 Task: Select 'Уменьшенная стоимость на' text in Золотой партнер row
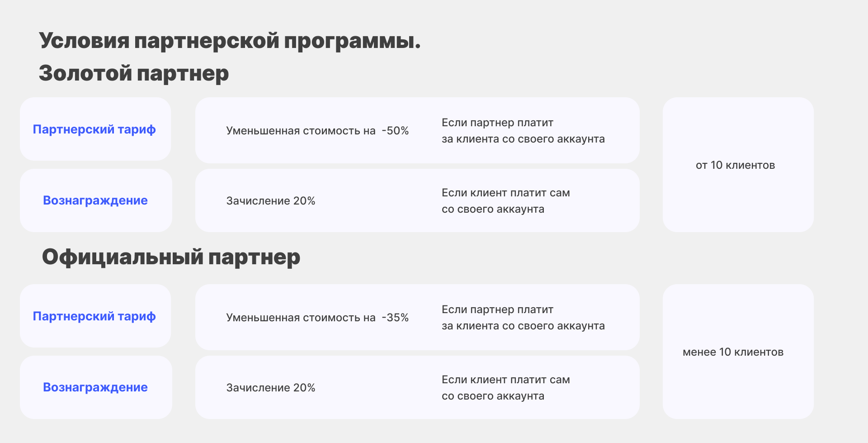click(301, 131)
